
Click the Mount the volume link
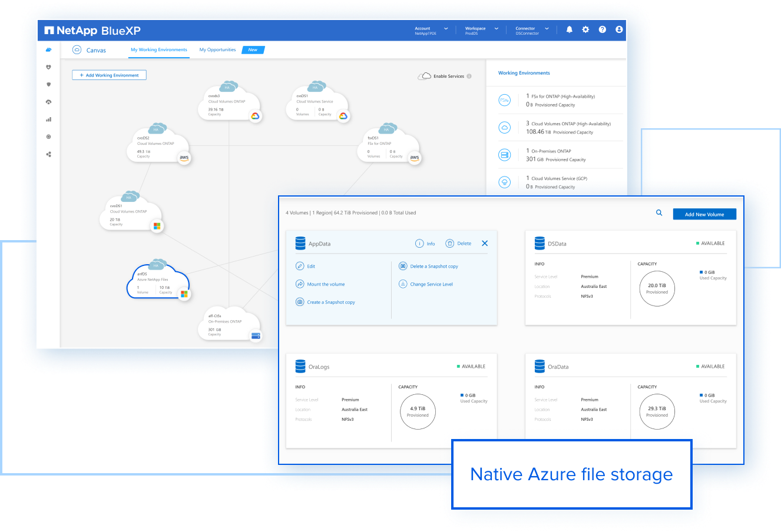click(326, 284)
